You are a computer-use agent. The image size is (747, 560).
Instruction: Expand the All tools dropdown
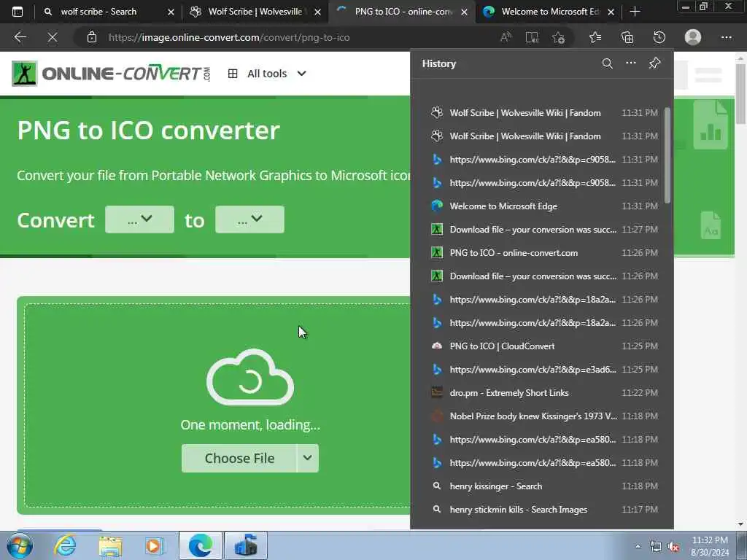point(267,74)
